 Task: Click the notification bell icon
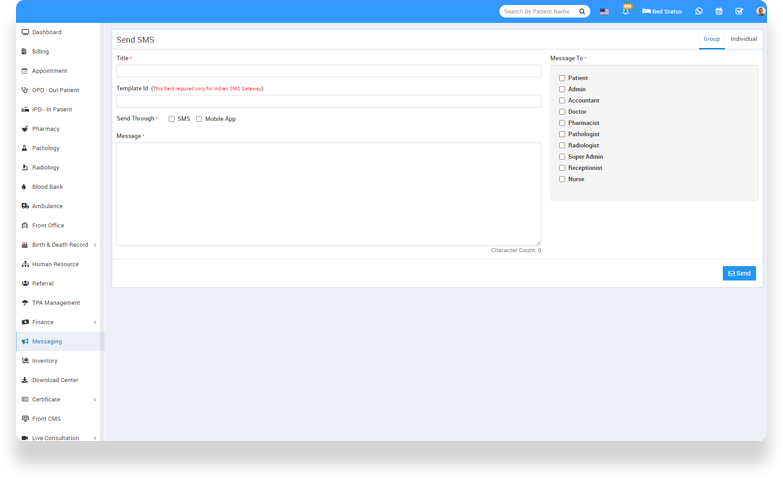pos(626,12)
